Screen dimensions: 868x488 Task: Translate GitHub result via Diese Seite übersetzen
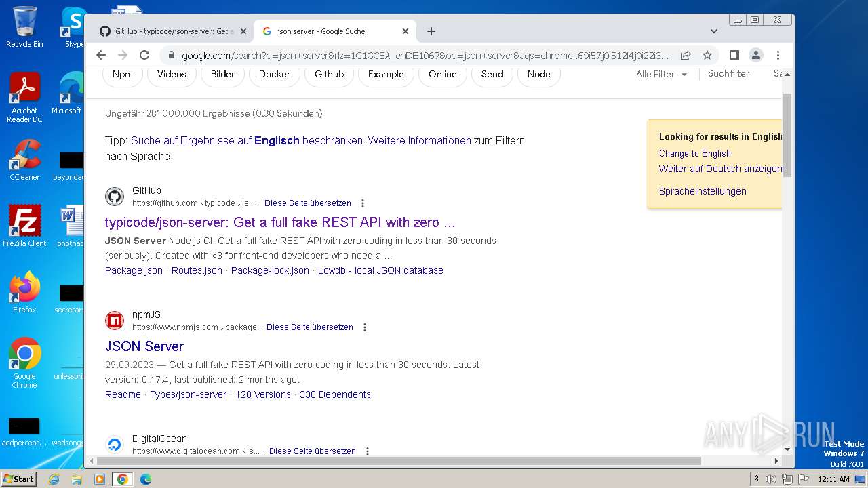[308, 203]
